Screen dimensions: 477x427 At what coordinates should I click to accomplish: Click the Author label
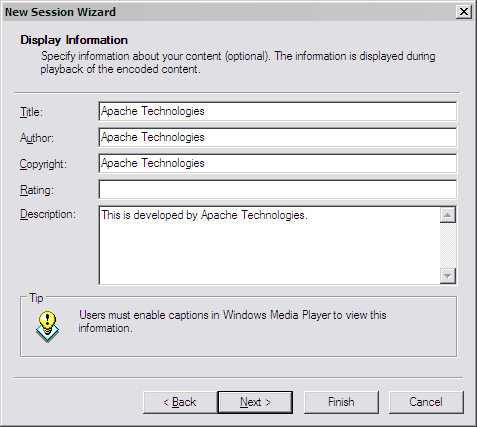(x=37, y=138)
